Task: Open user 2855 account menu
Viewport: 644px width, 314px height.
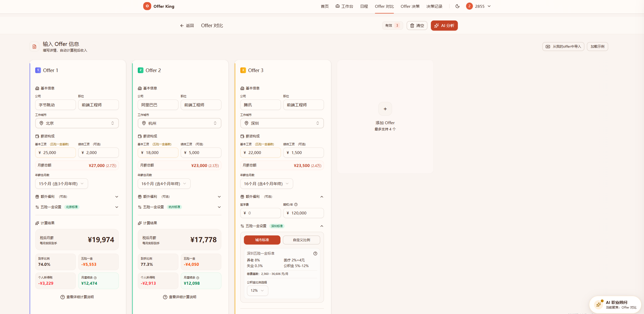Action: click(478, 6)
